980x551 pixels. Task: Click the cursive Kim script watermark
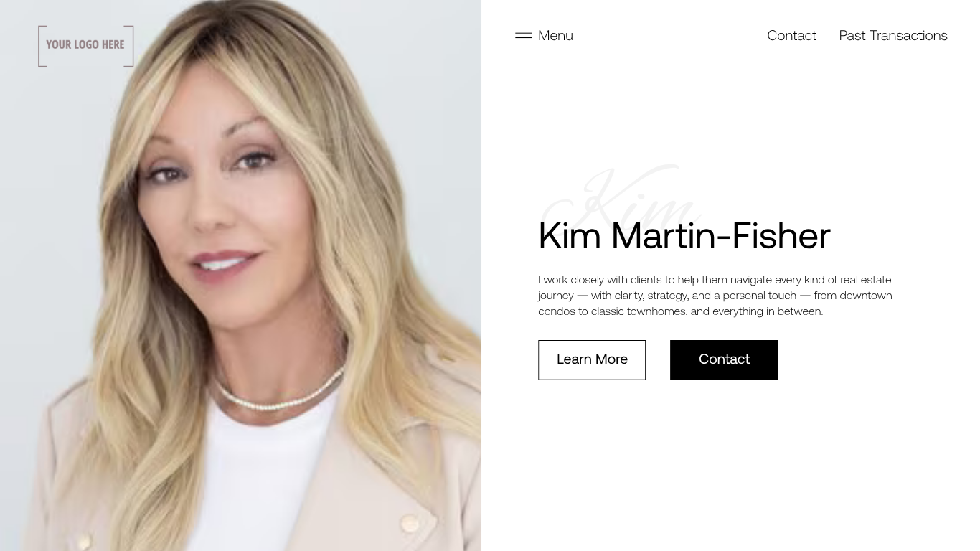click(x=621, y=197)
